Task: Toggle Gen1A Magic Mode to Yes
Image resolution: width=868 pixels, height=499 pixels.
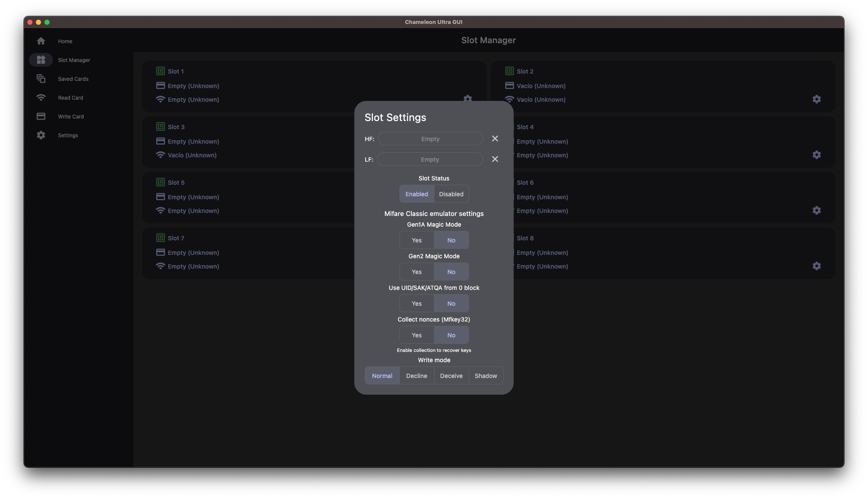Action: click(417, 239)
